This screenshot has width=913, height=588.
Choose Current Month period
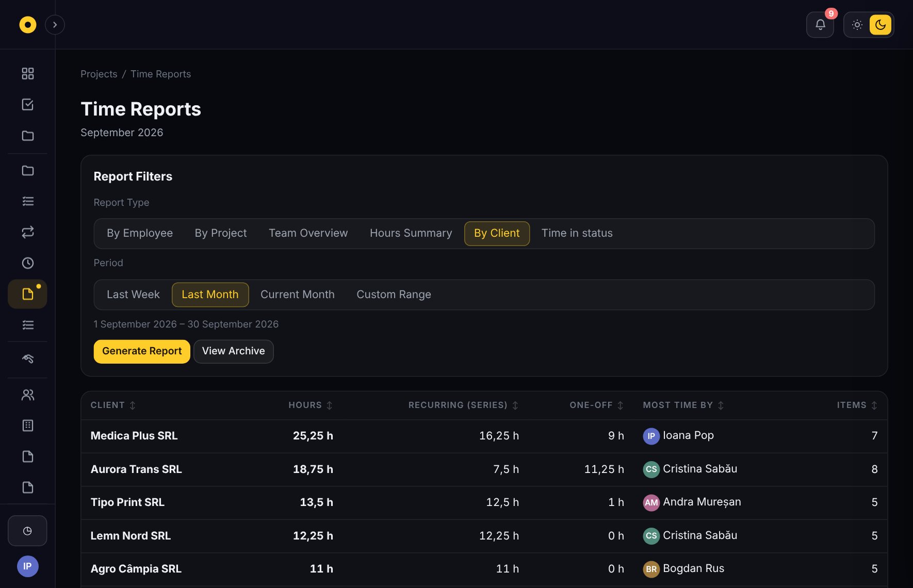[x=298, y=295]
